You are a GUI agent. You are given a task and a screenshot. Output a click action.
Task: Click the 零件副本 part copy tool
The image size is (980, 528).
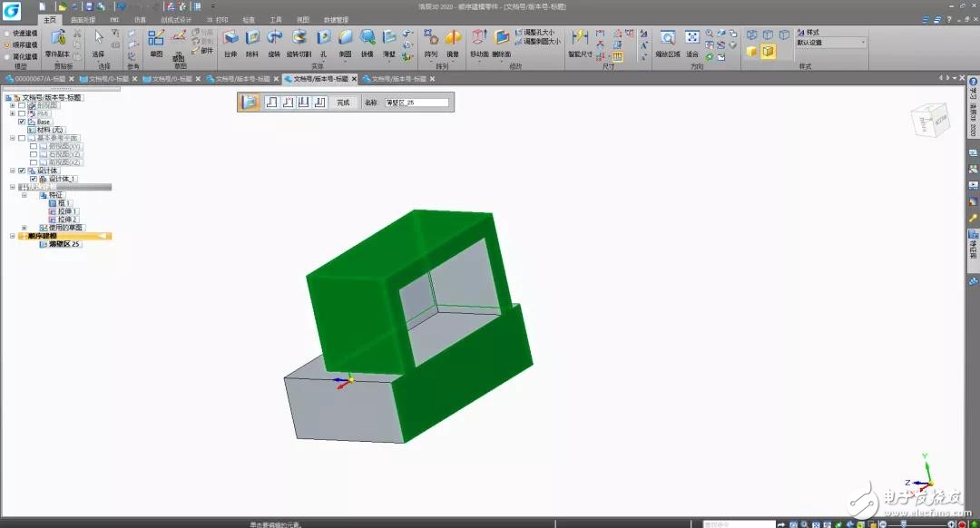[x=57, y=44]
